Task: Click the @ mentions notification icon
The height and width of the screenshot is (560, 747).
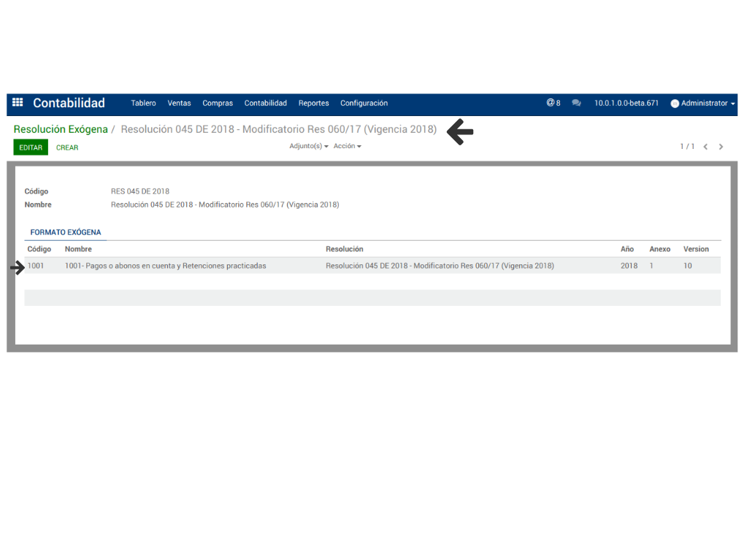Action: pos(553,103)
